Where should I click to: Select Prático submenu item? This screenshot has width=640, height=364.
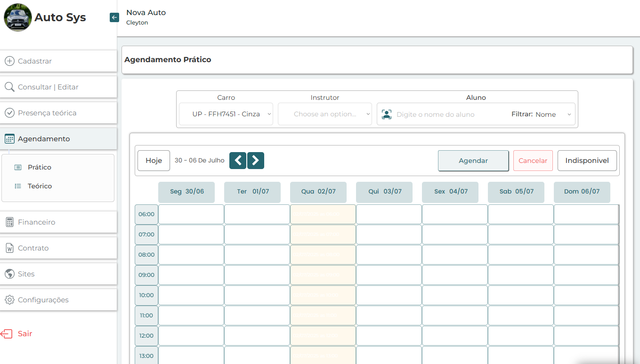coord(40,167)
